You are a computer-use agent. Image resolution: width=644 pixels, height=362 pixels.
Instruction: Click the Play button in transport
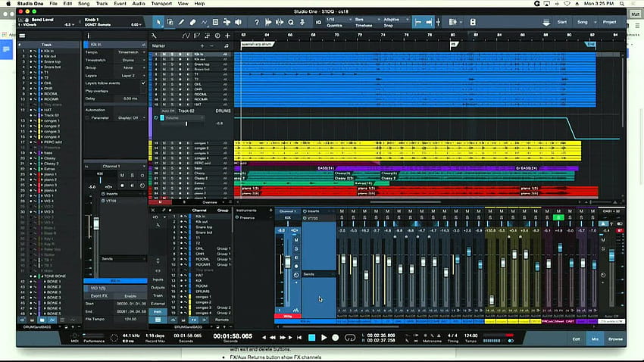[x=324, y=337]
